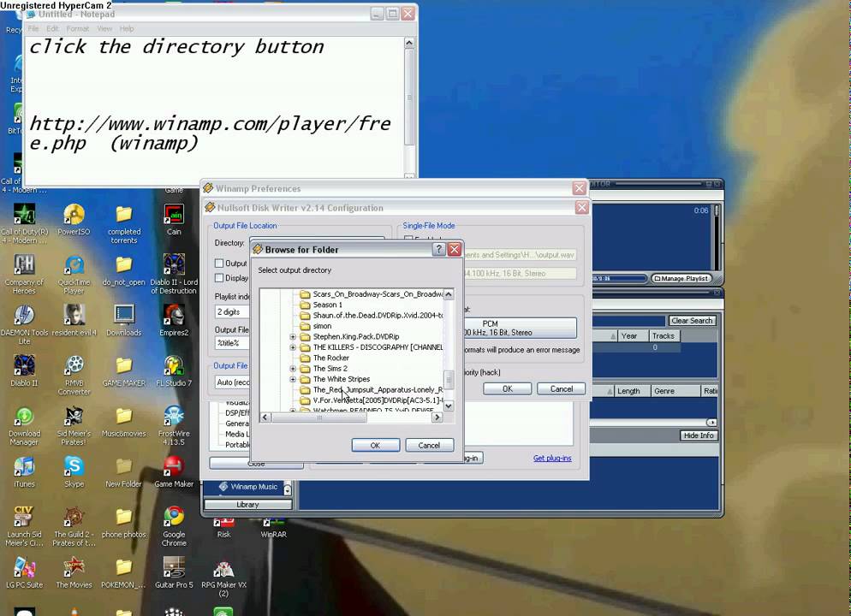Launch Cain from the desktop
851x616 pixels.
[x=174, y=220]
